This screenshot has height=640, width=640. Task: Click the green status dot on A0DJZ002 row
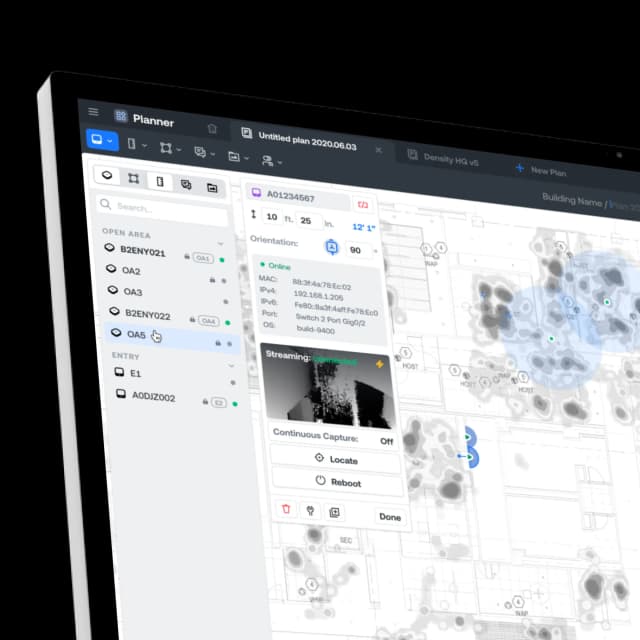click(235, 404)
